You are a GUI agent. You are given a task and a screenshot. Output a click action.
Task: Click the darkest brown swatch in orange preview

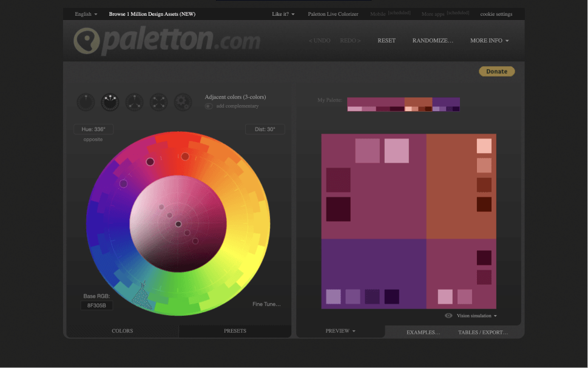coord(484,205)
